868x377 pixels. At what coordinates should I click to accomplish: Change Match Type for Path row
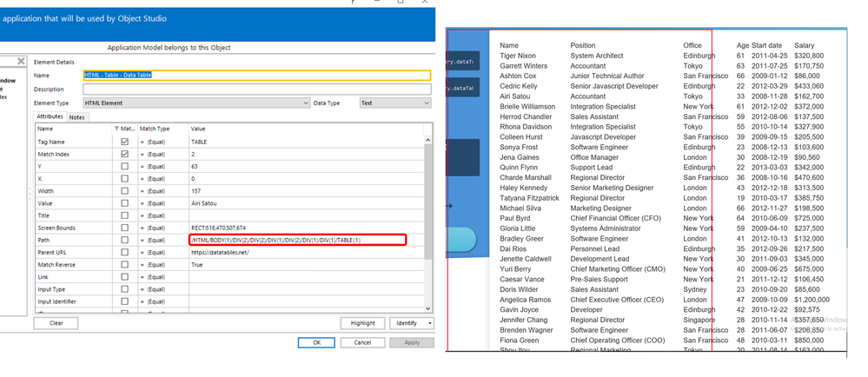(x=162, y=241)
